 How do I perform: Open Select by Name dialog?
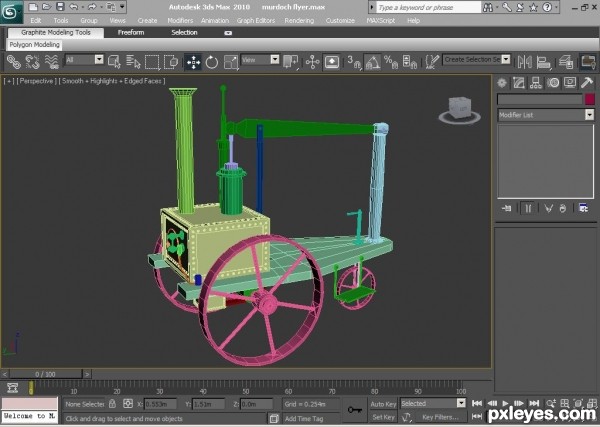[133, 62]
